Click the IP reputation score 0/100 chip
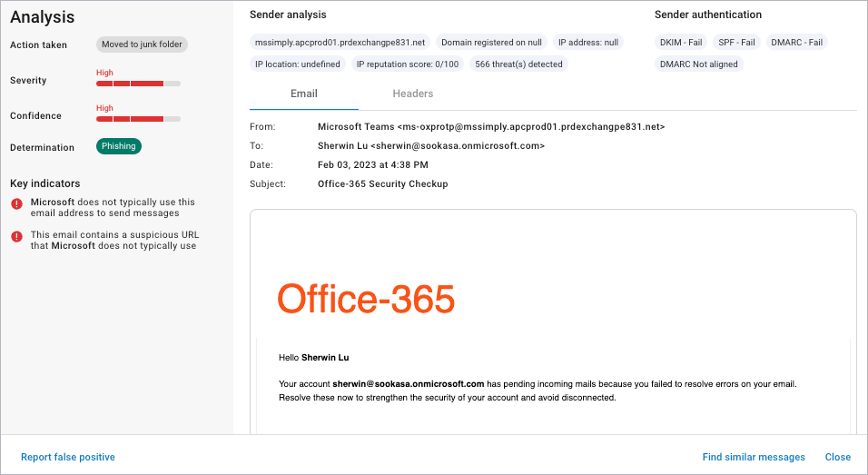Screen dimensions: 868x475 pyautogui.click(x=408, y=64)
